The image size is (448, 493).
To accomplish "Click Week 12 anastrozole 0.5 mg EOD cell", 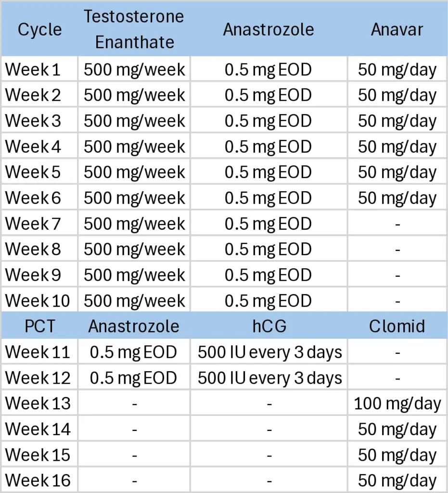I will tap(134, 377).
